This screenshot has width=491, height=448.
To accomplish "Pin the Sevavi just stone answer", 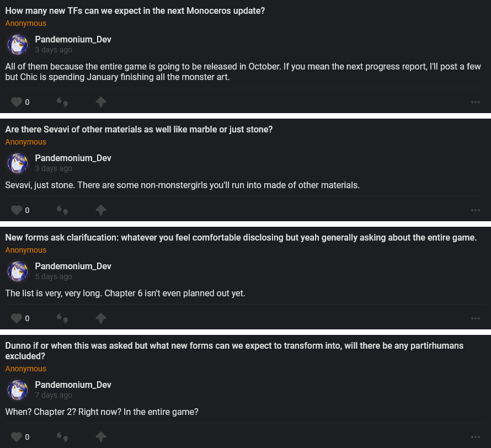I will pyautogui.click(x=100, y=210).
